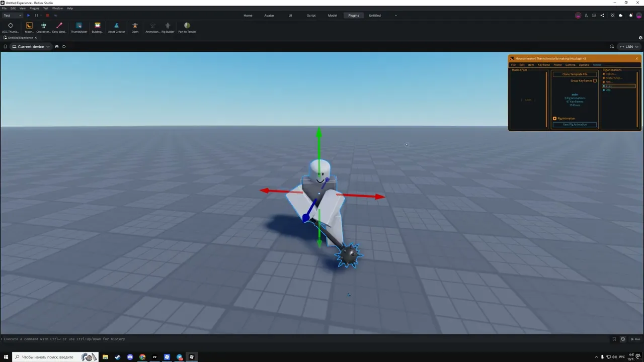Click the Open plugin icon
This screenshot has height=362, width=644.
(135, 27)
